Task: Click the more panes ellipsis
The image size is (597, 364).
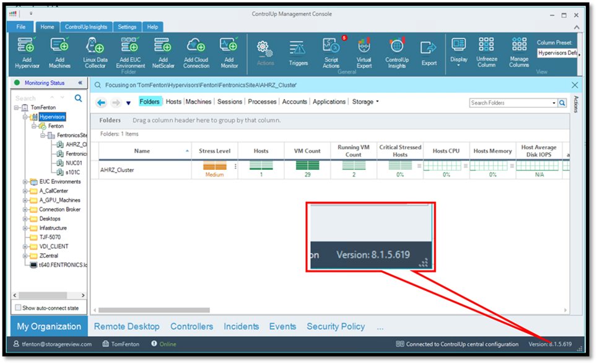Action: click(380, 327)
